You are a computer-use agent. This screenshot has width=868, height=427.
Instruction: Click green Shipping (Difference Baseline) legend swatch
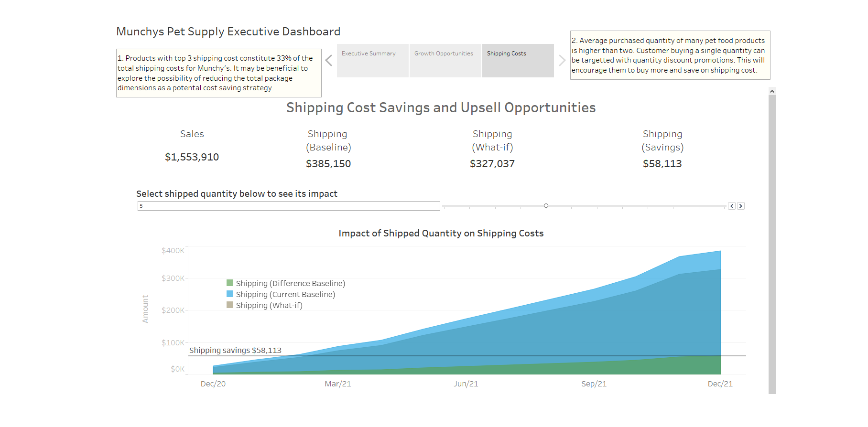click(230, 283)
